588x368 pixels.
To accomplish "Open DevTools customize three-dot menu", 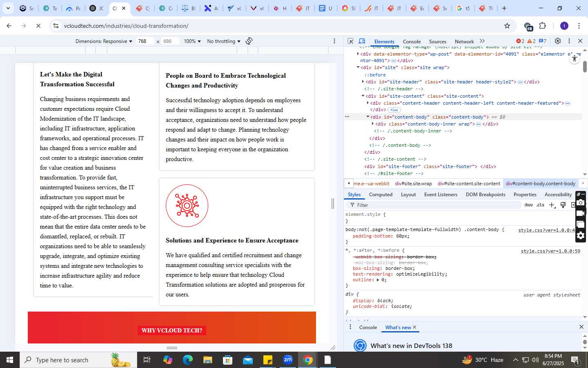I will (569, 41).
